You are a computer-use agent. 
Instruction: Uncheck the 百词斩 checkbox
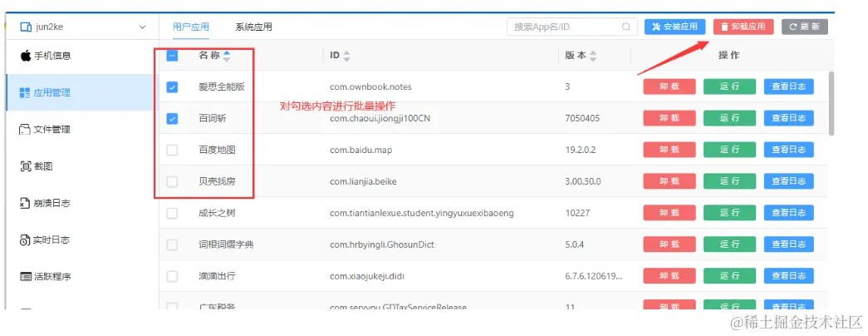tap(172, 119)
